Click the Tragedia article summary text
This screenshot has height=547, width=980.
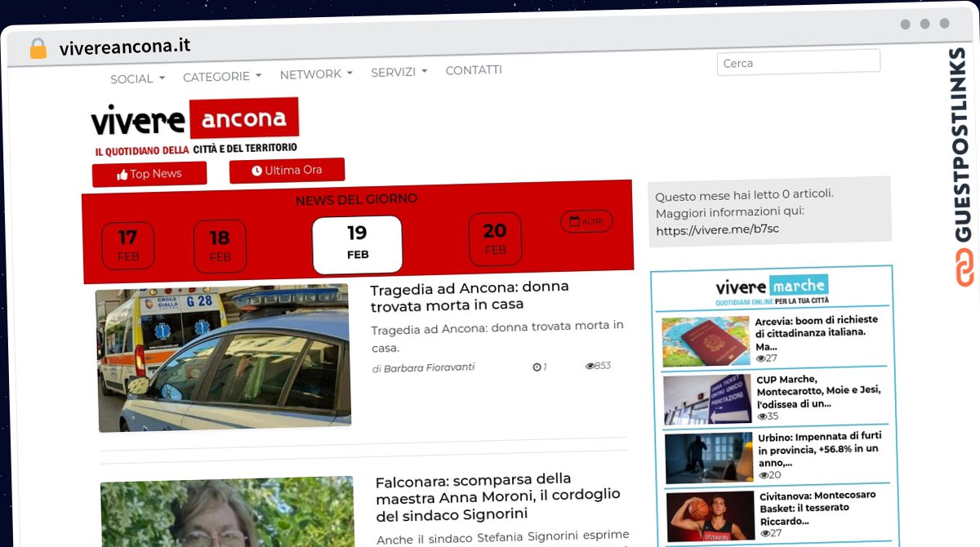point(497,336)
